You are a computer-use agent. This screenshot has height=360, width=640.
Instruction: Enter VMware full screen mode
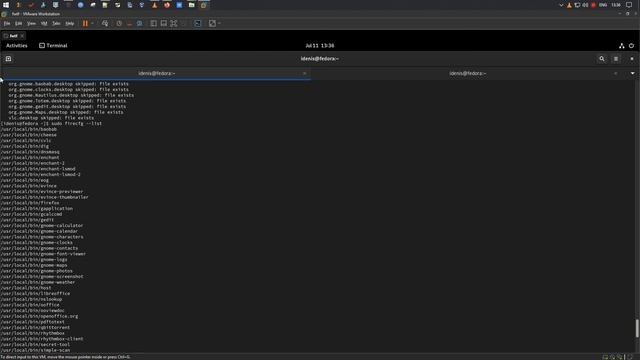click(174, 24)
